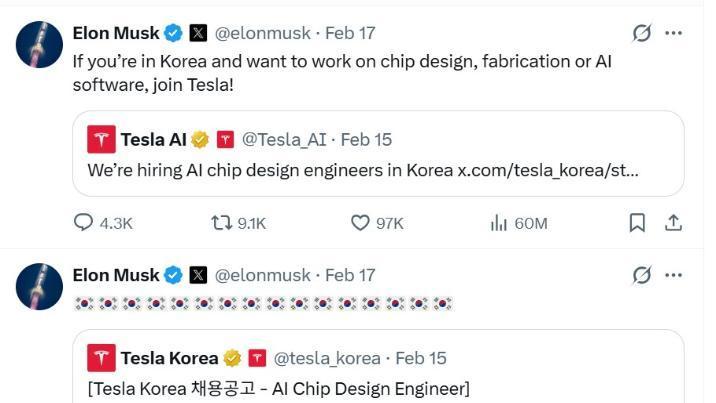716x403 pixels.
Task: Share the first tweet
Action: point(674,223)
